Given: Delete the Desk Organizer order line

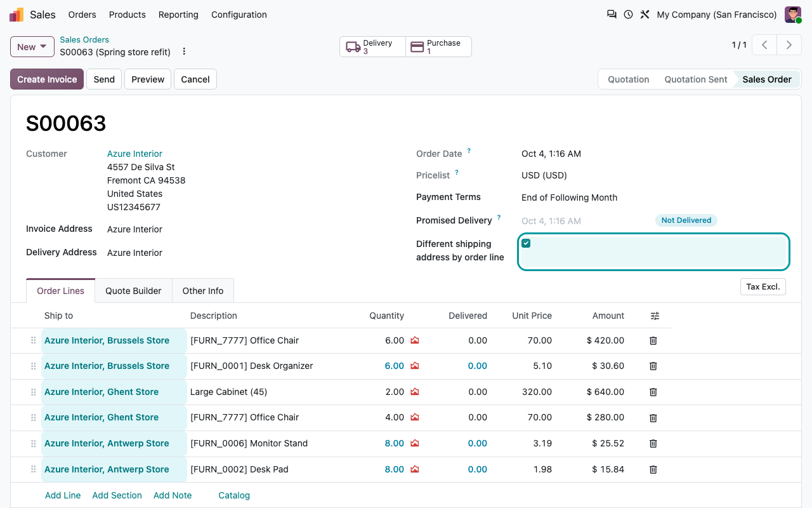Looking at the screenshot, I should (x=653, y=366).
